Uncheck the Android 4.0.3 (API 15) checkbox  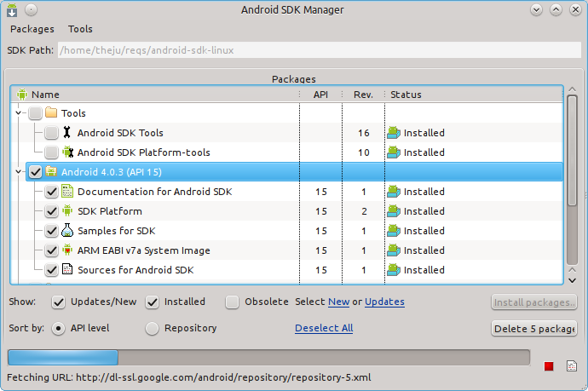pos(35,172)
